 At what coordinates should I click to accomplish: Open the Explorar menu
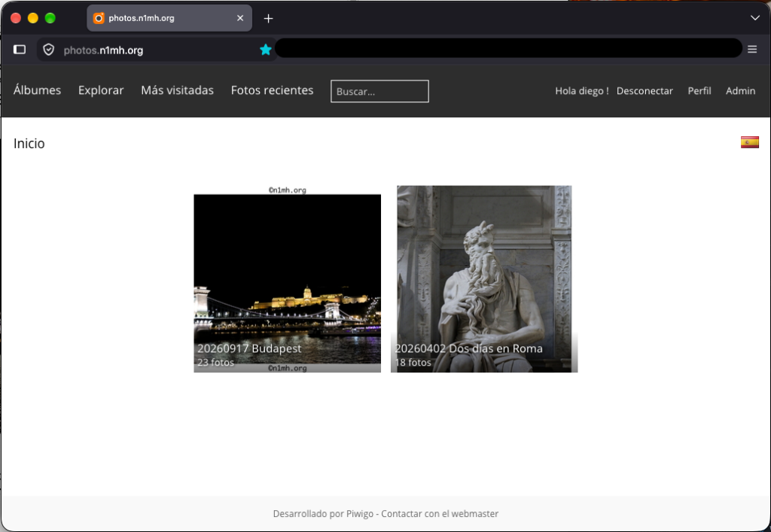pyautogui.click(x=101, y=90)
